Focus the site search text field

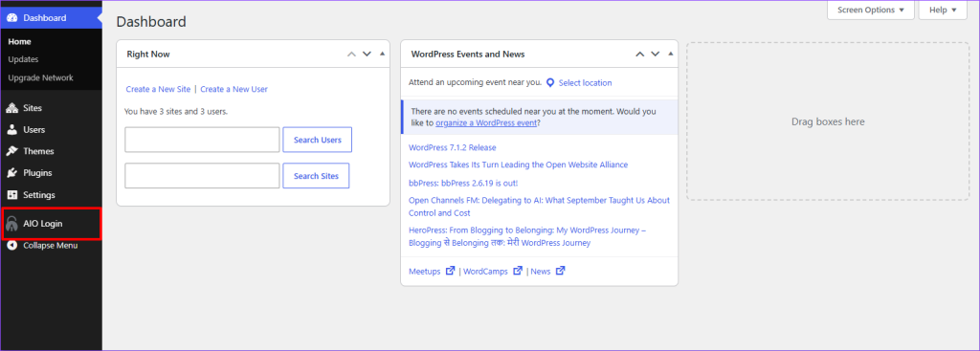202,176
